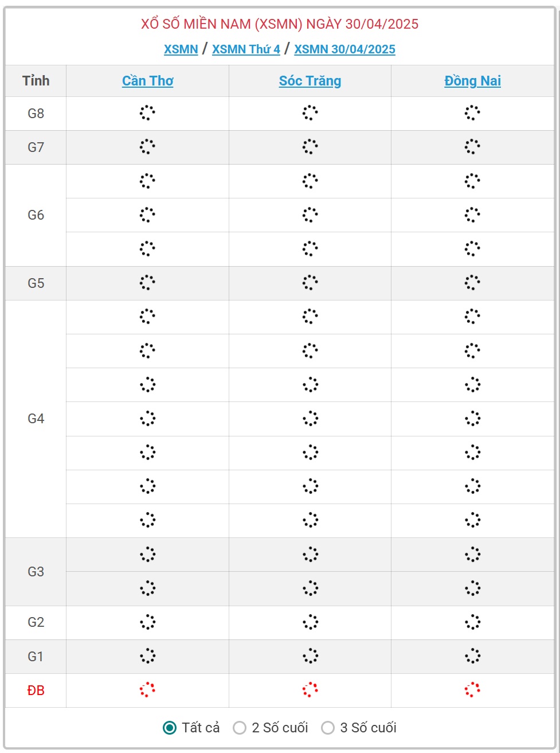
Task: Click the G2 spinner in Cần Thơ column
Action: click(147, 622)
